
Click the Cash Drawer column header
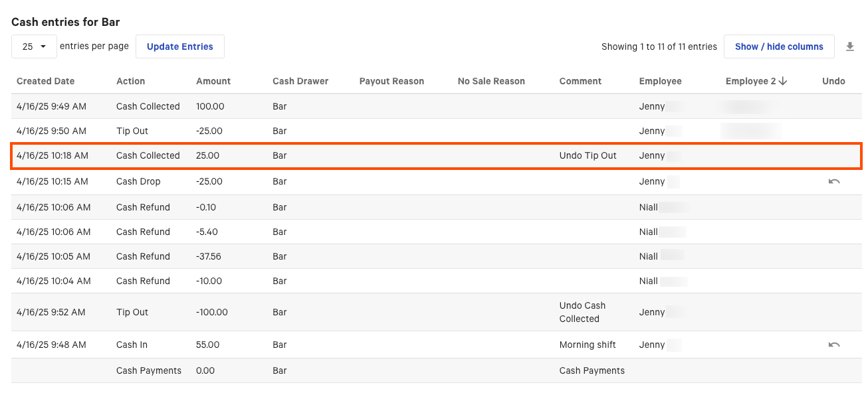point(300,81)
